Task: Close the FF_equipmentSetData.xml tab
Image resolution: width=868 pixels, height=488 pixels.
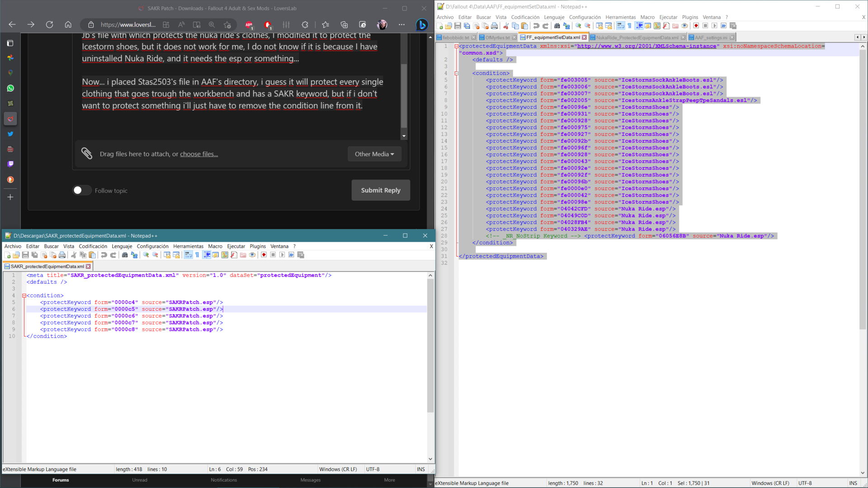Action: coord(584,38)
